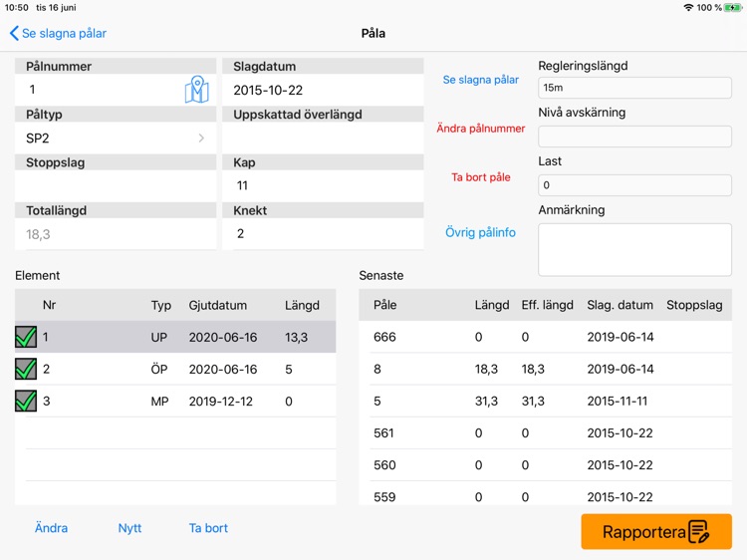Click the 'Slag. datum' column header

620,305
